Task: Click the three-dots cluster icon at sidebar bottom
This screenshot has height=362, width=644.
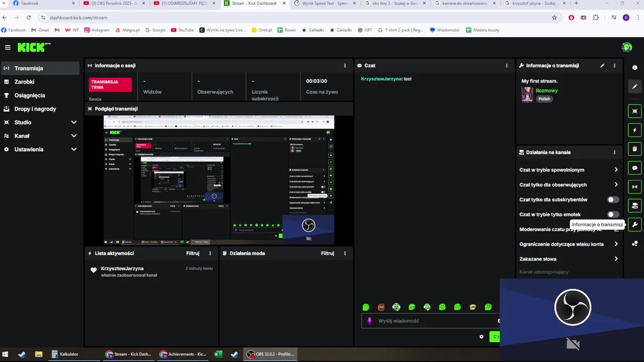Action: pos(634,244)
